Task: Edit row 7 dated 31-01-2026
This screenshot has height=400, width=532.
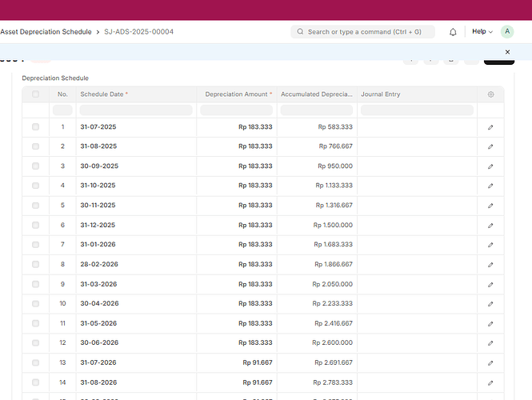Action: tap(490, 245)
